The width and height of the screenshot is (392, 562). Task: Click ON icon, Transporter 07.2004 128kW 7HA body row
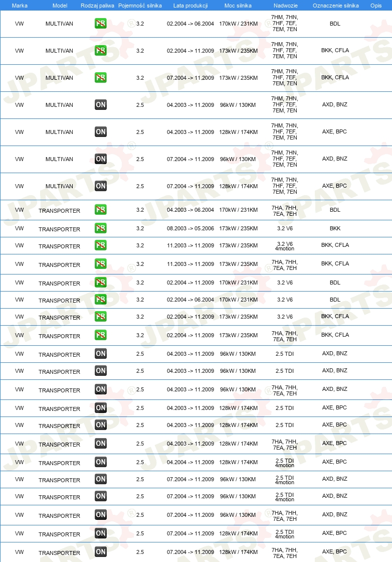101,552
